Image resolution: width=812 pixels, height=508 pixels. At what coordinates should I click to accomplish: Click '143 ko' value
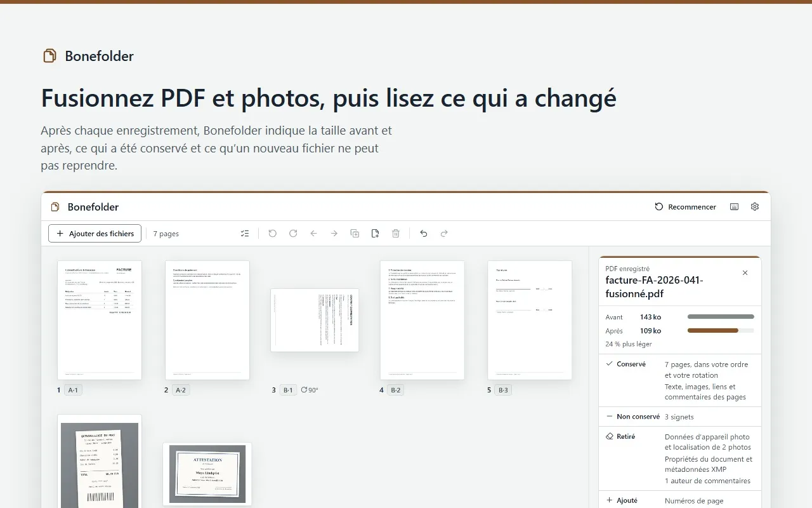pos(651,317)
